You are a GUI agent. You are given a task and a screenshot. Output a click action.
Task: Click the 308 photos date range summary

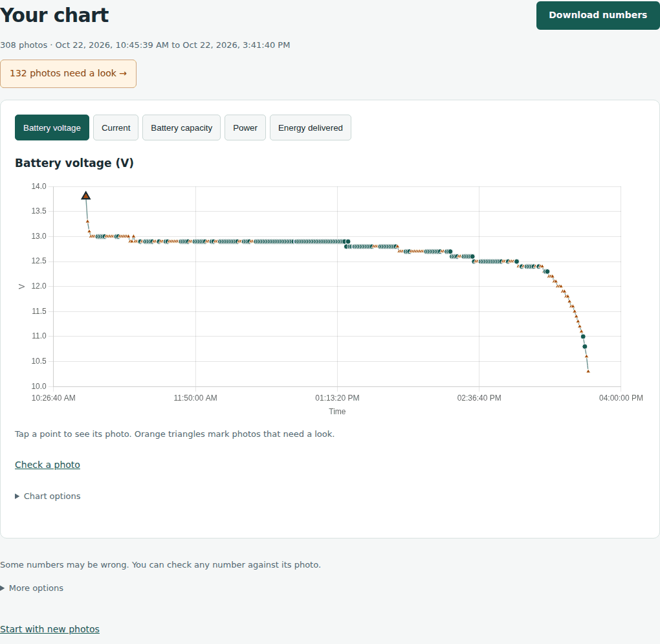click(x=145, y=45)
